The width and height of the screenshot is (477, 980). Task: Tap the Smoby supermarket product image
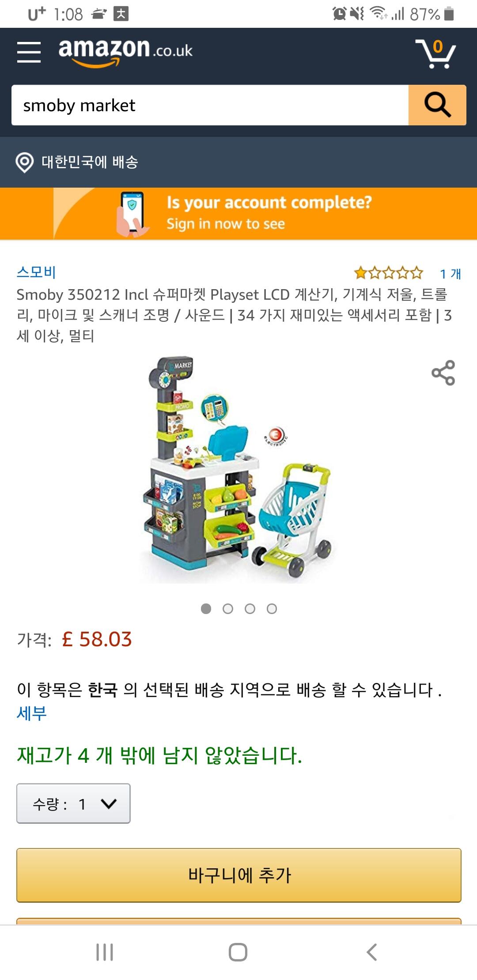pos(238,470)
